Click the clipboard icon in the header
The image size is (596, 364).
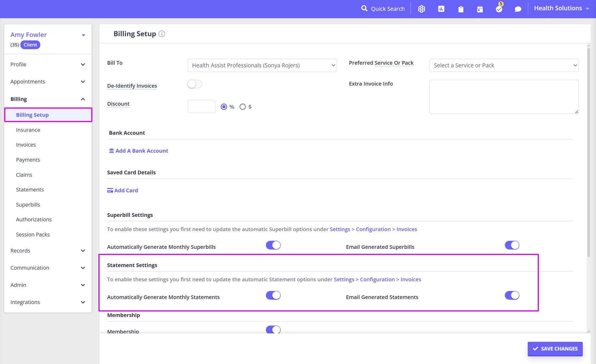point(460,9)
